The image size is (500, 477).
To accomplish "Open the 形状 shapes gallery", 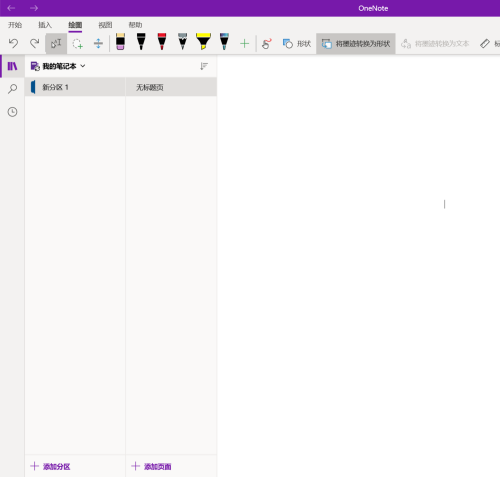I will (297, 44).
